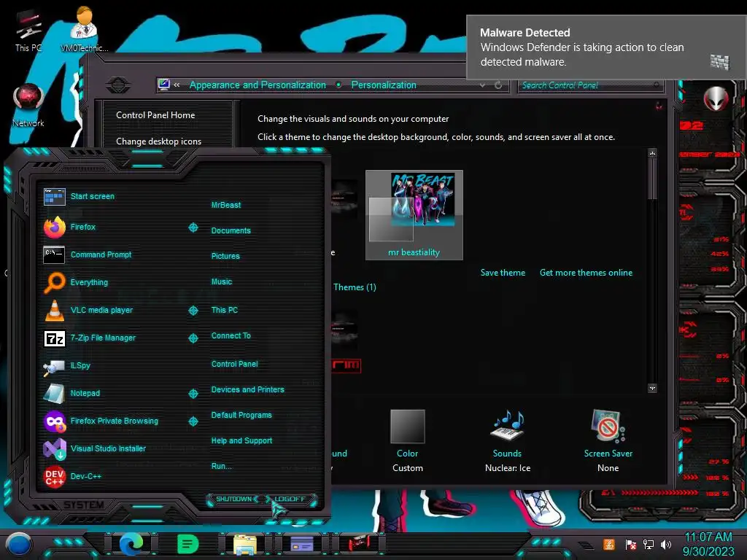This screenshot has height=560, width=747.
Task: Launch the Dev-C++ red icon
Action: [x=54, y=476]
